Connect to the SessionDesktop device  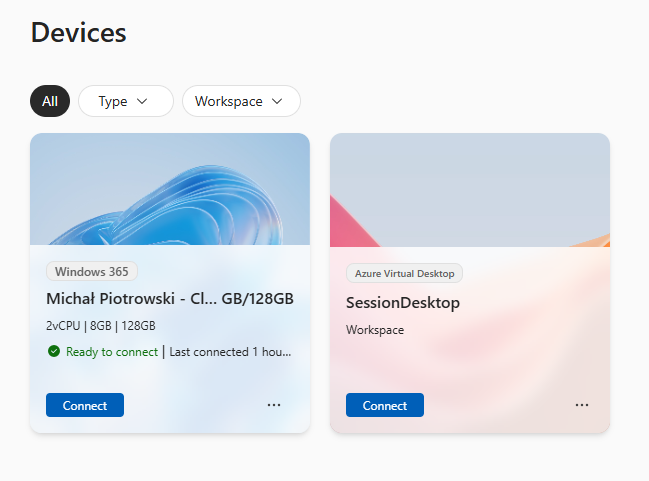click(385, 405)
